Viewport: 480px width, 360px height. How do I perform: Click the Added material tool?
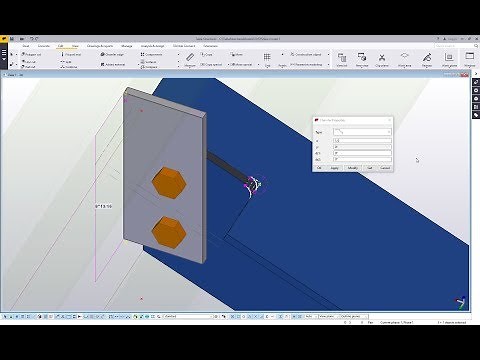click(x=113, y=64)
